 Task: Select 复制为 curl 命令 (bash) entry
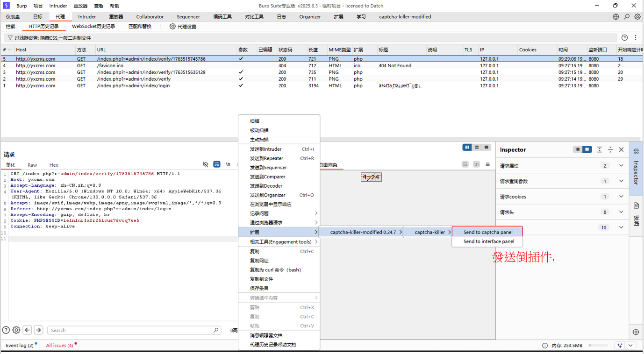pyautogui.click(x=279, y=270)
